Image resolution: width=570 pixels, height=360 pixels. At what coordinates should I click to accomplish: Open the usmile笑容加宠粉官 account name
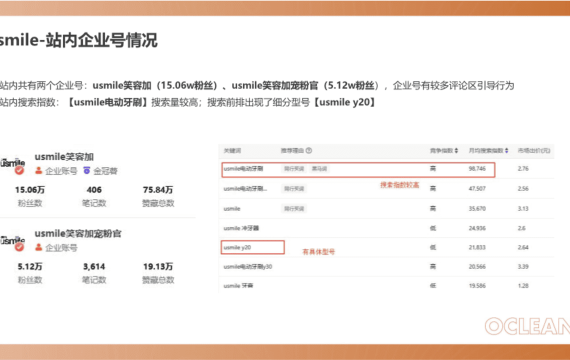[78, 233]
